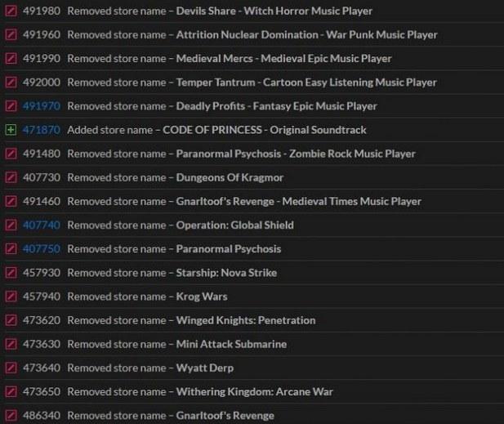
Task: Click the red edit icon beside app 473620
Action: (11, 320)
